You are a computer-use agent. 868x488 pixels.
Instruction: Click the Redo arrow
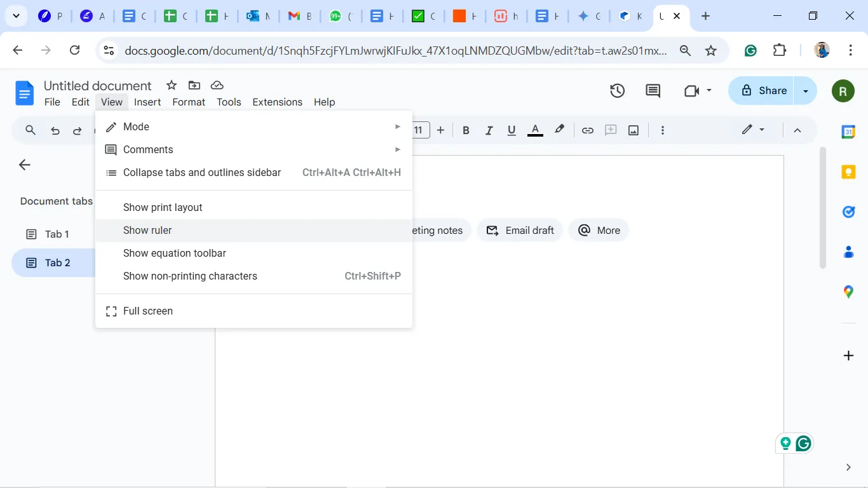pos(78,130)
